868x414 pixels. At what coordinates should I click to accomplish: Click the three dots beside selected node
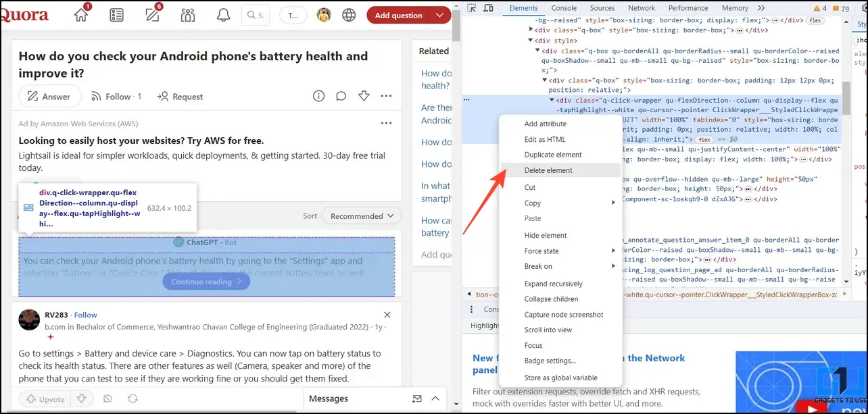pyautogui.click(x=466, y=100)
